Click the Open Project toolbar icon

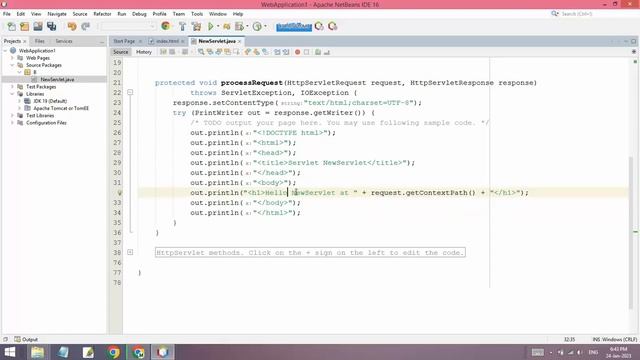(38, 27)
